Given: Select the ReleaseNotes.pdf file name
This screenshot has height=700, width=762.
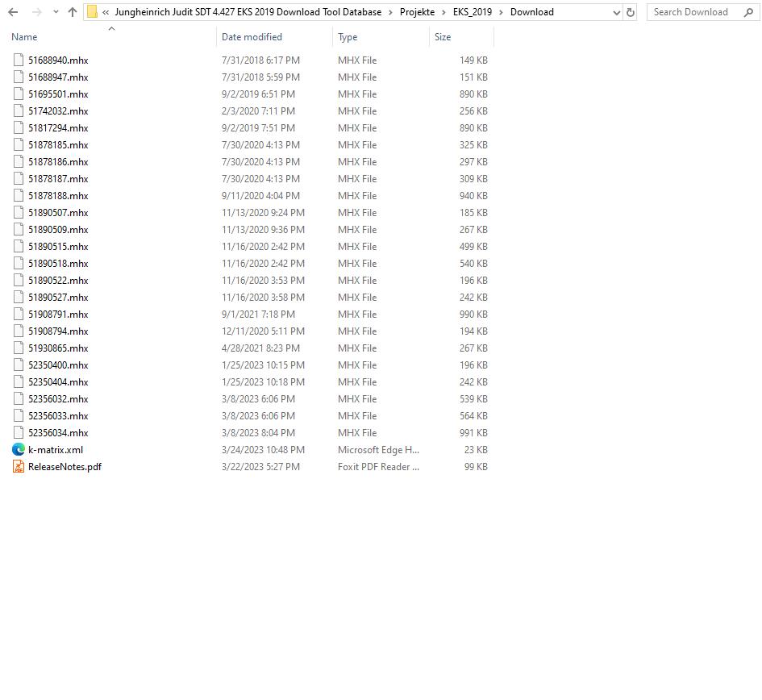Looking at the screenshot, I should click(x=65, y=467).
